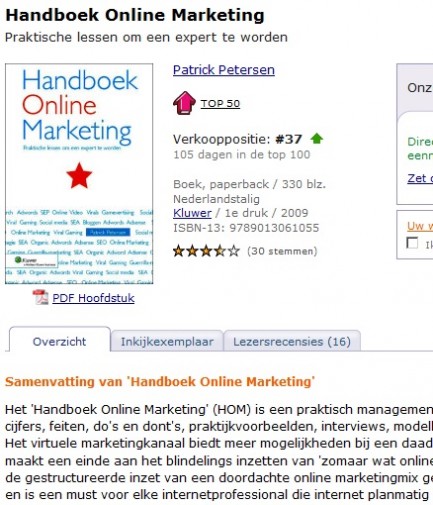The image size is (433, 505).
Task: Click the first rating star
Action: 179,251
